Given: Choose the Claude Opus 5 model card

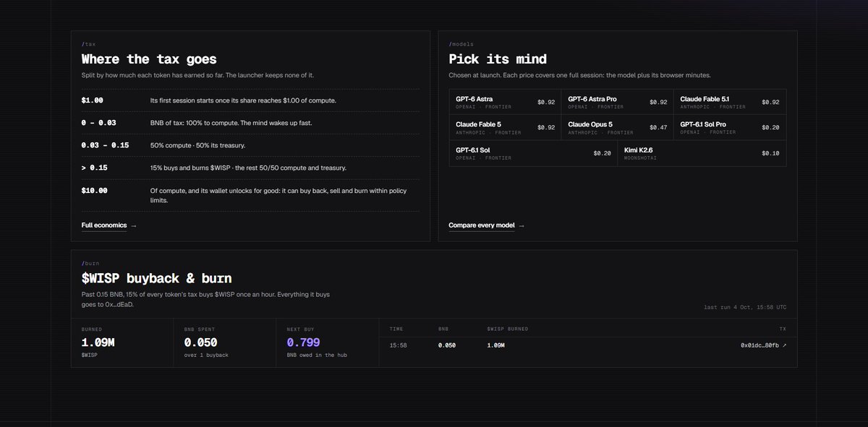Looking at the screenshot, I should tap(617, 127).
